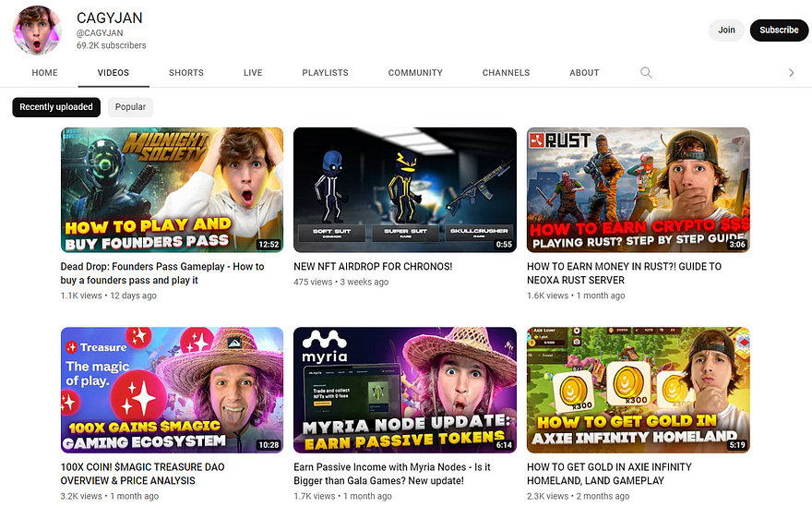Open the Chronos NFT airdrop thumbnail
The width and height of the screenshot is (812, 519).
click(405, 189)
